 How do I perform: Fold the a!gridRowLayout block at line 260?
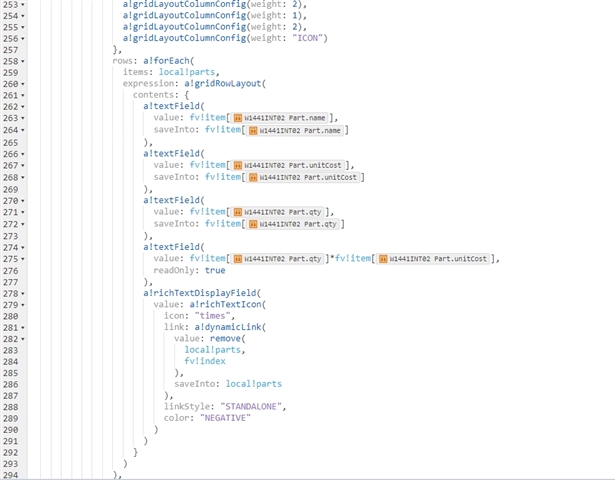click(x=23, y=84)
